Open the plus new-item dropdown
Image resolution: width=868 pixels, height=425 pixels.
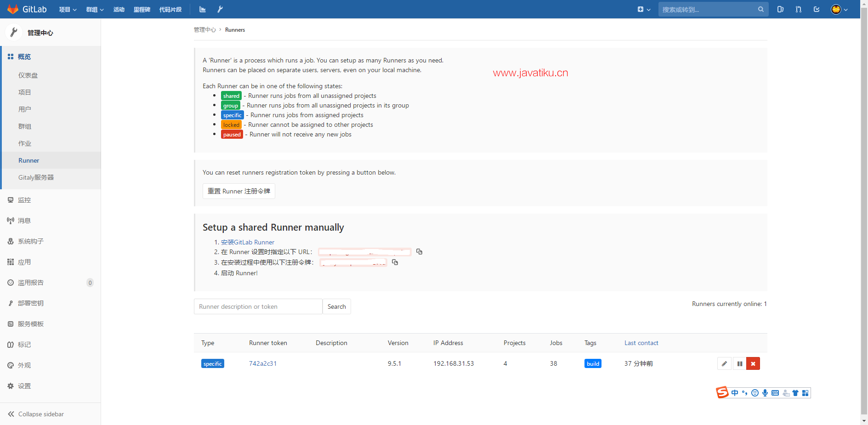click(x=644, y=9)
